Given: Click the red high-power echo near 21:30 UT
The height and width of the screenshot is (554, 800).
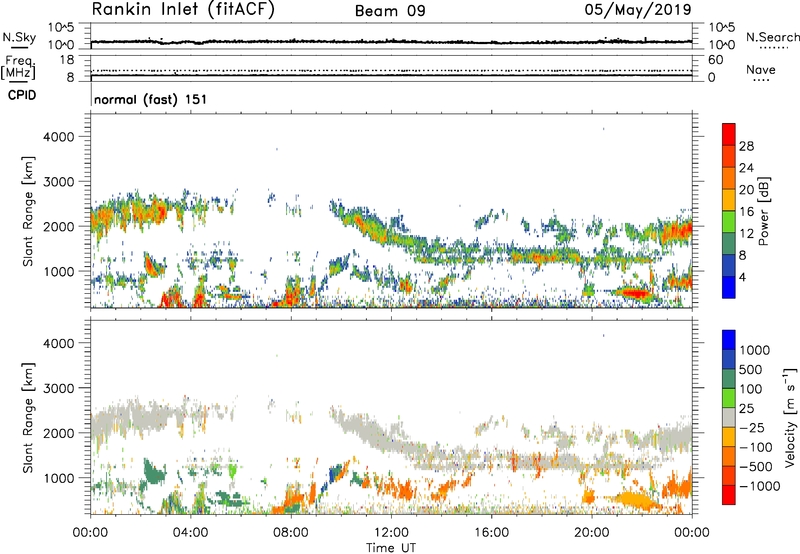Looking at the screenshot, I should (x=635, y=293).
